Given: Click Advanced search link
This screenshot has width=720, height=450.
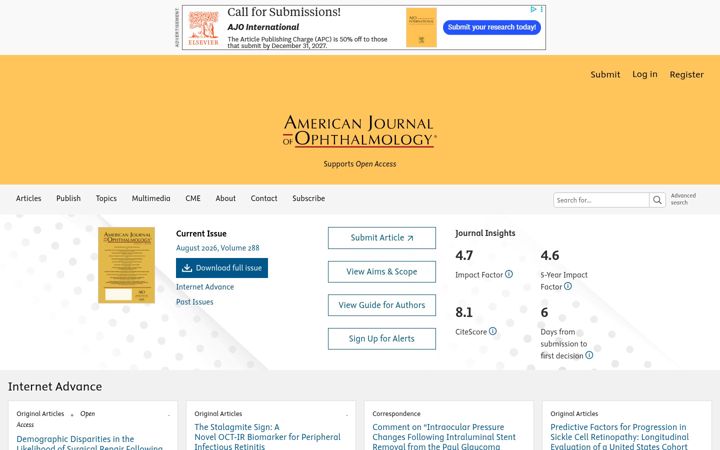Looking at the screenshot, I should click(683, 199).
